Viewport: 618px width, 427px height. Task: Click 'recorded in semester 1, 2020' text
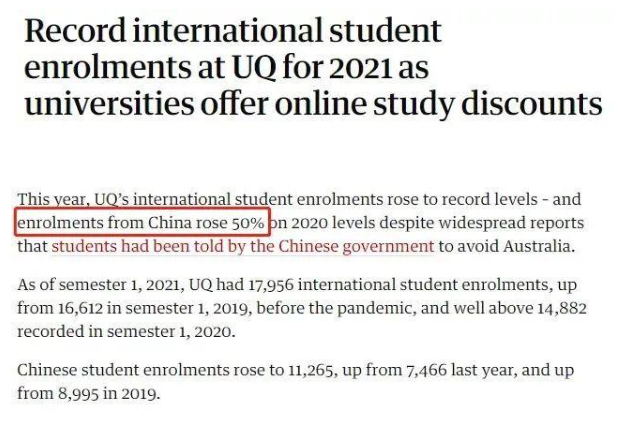[126, 332]
